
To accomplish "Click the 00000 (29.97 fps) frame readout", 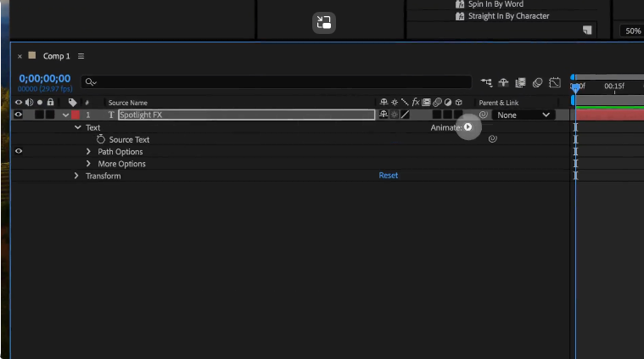I will point(45,89).
